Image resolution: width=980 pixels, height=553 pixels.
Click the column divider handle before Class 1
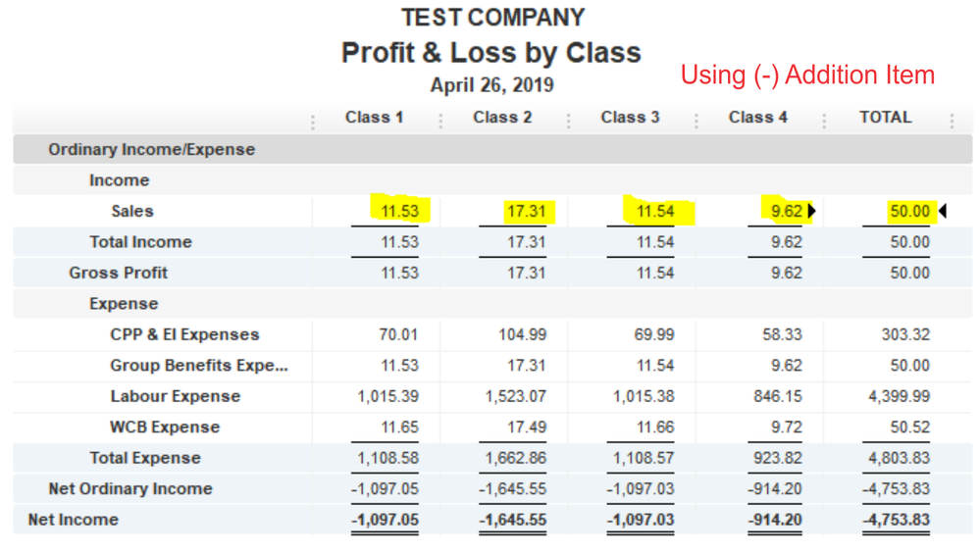[313, 121]
